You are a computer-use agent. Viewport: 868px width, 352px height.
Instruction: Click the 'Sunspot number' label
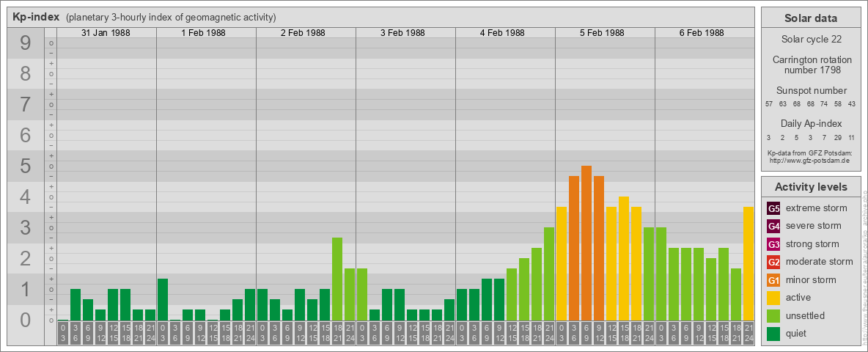811,90
